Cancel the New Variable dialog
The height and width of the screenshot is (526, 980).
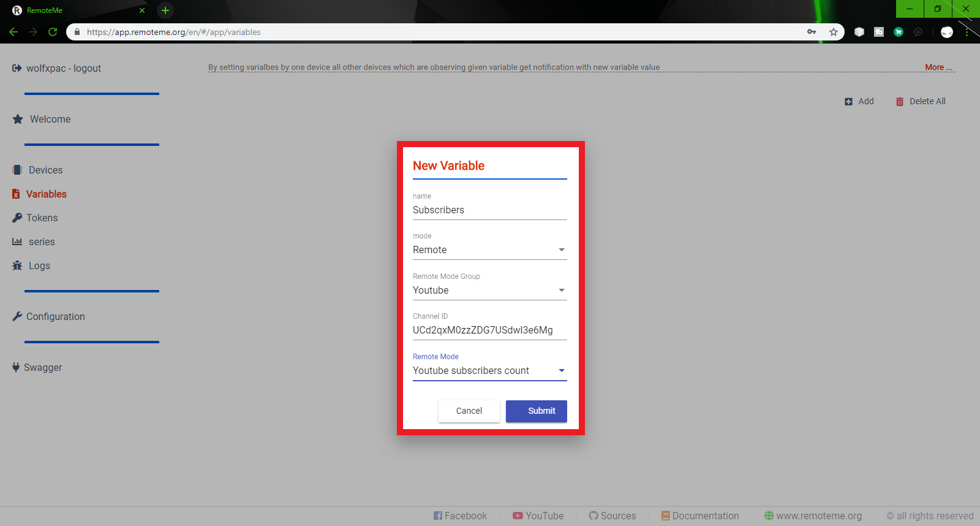click(x=469, y=411)
